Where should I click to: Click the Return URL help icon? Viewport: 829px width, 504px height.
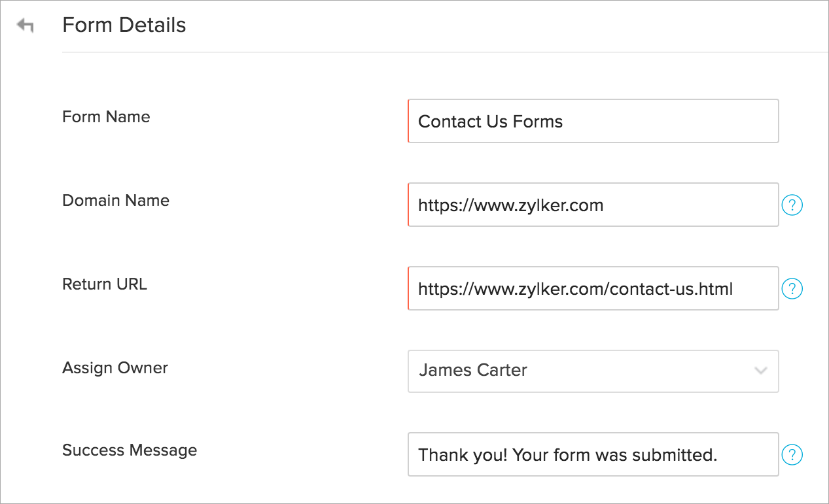point(792,288)
